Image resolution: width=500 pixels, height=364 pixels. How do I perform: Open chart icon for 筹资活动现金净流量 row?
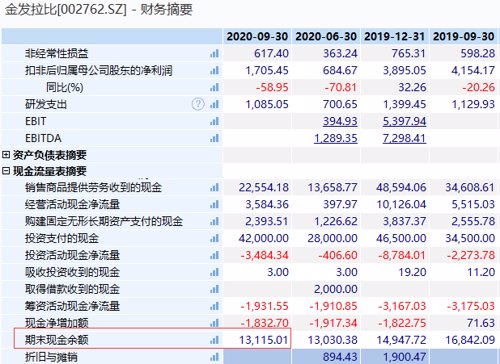click(214, 306)
